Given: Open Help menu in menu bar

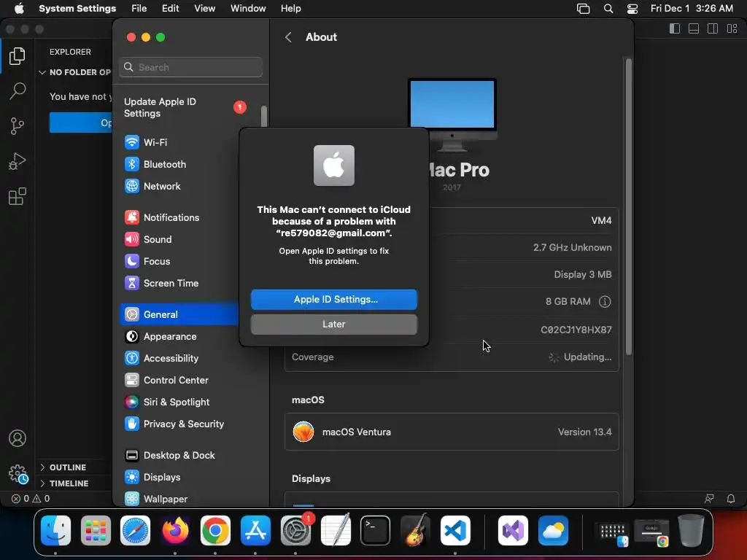Looking at the screenshot, I should point(290,8).
